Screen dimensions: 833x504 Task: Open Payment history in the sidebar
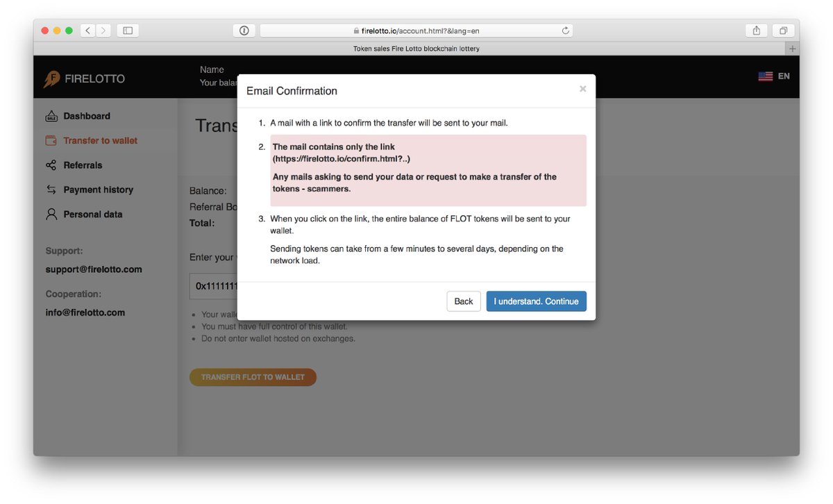click(x=98, y=190)
